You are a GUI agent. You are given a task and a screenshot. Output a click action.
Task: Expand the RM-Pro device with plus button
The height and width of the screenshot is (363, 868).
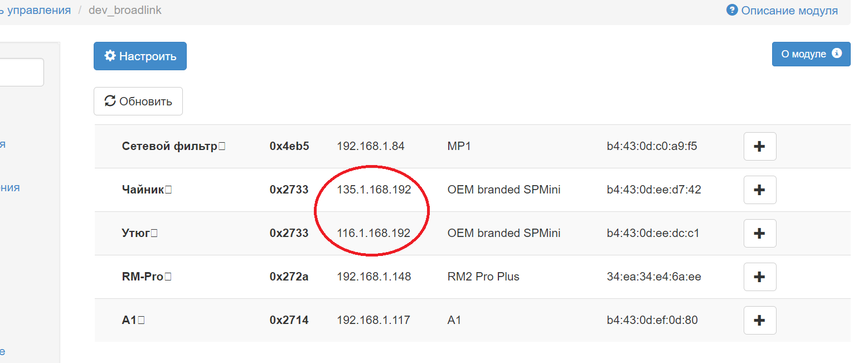[760, 277]
